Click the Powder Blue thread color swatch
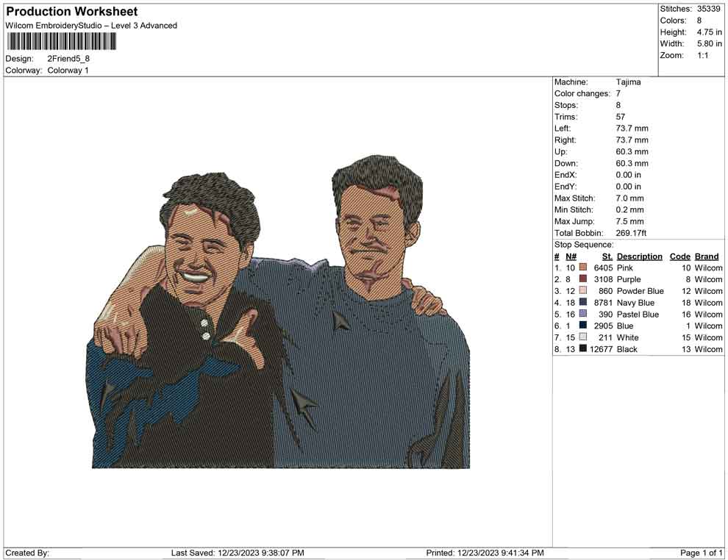Screen dimensions: 728x560 point(583,290)
